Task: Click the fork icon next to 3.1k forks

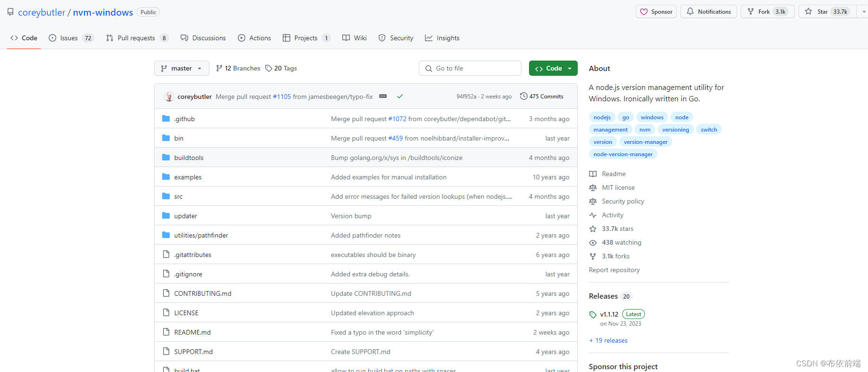Action: pos(593,256)
